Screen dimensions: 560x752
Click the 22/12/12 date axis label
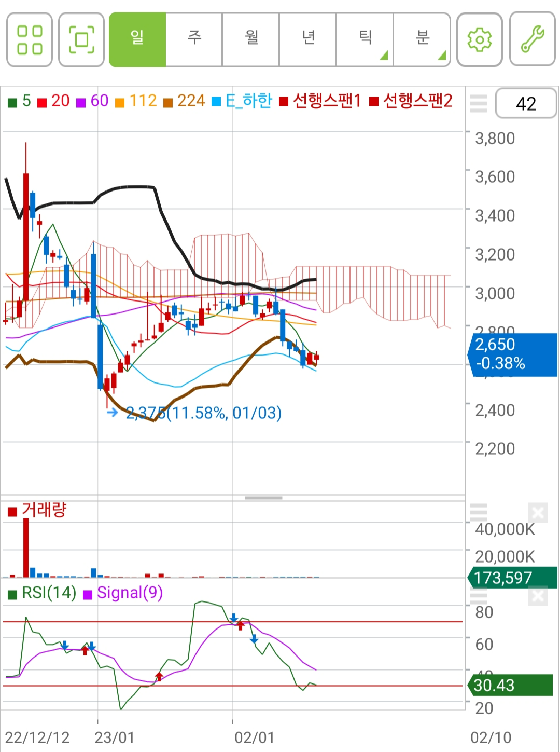pyautogui.click(x=37, y=737)
